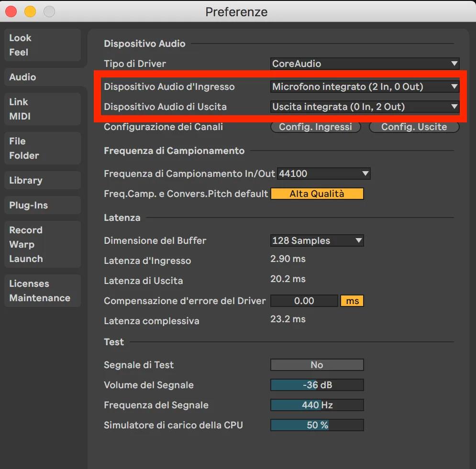Viewport: 476px width, 469px height.
Task: Show the Licenses Maintenance tab
Action: pos(43,291)
